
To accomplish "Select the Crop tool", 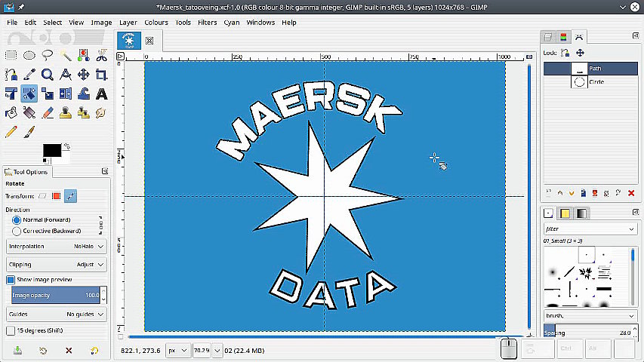I will 101,75.
